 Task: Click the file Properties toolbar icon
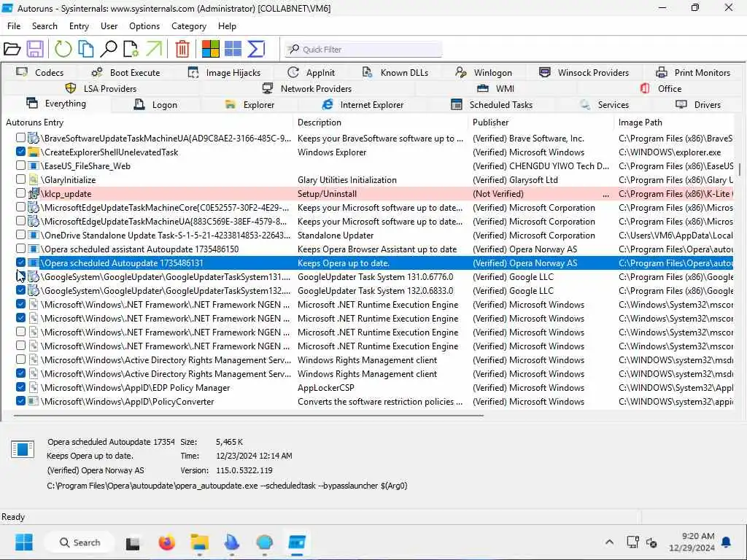(x=131, y=49)
